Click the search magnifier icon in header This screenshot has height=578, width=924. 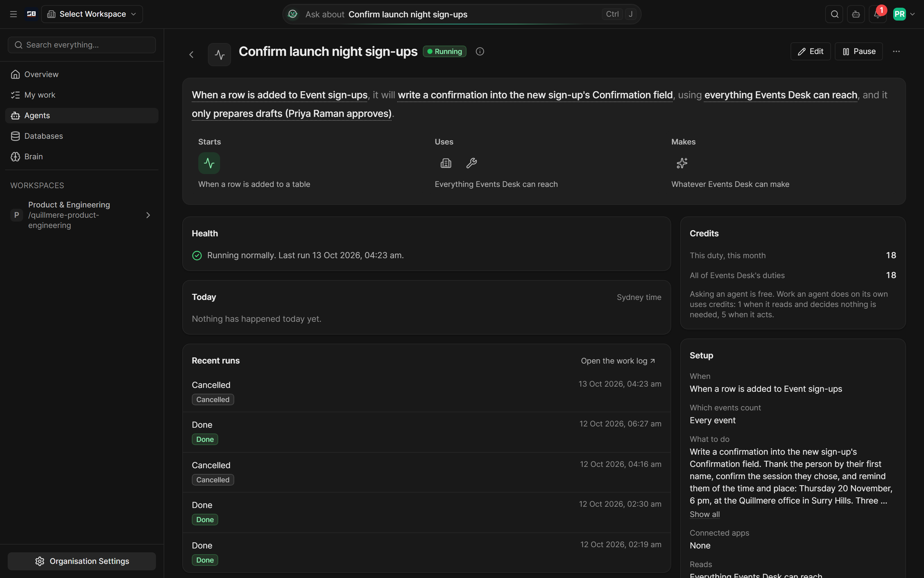tap(834, 14)
